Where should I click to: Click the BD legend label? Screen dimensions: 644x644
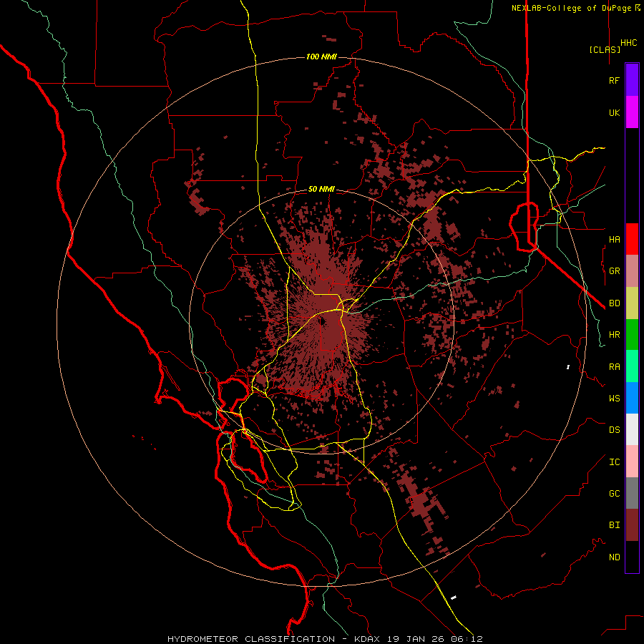tap(614, 303)
